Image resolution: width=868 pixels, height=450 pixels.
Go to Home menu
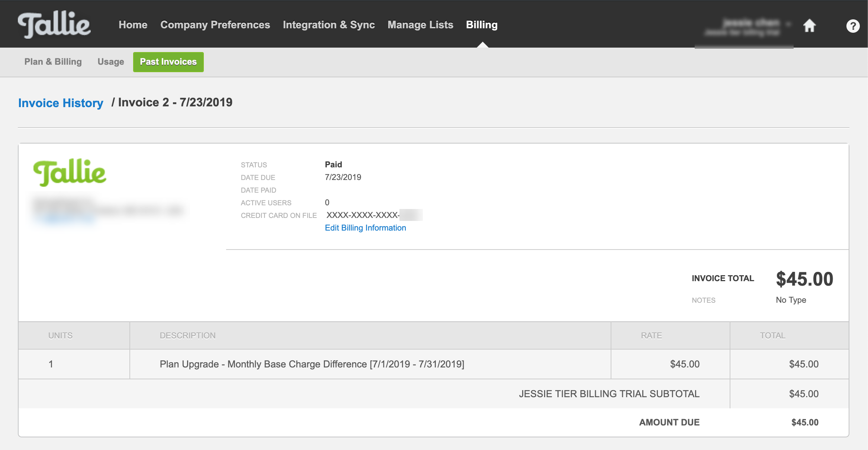click(133, 25)
